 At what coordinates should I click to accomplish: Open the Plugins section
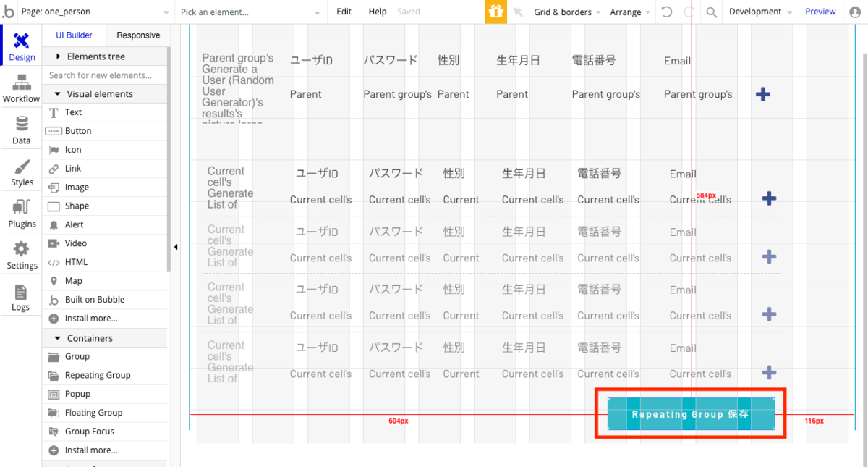(22, 214)
